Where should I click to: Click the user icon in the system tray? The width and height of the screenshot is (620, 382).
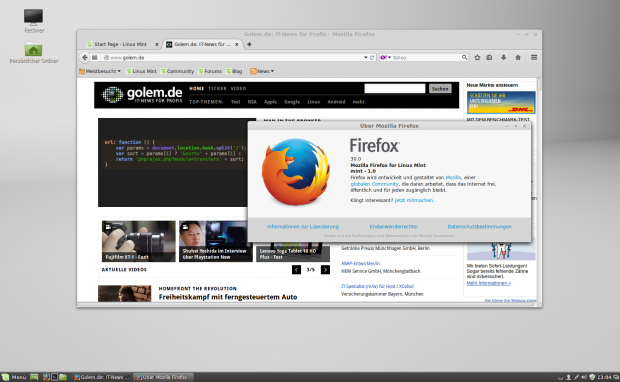(568, 377)
